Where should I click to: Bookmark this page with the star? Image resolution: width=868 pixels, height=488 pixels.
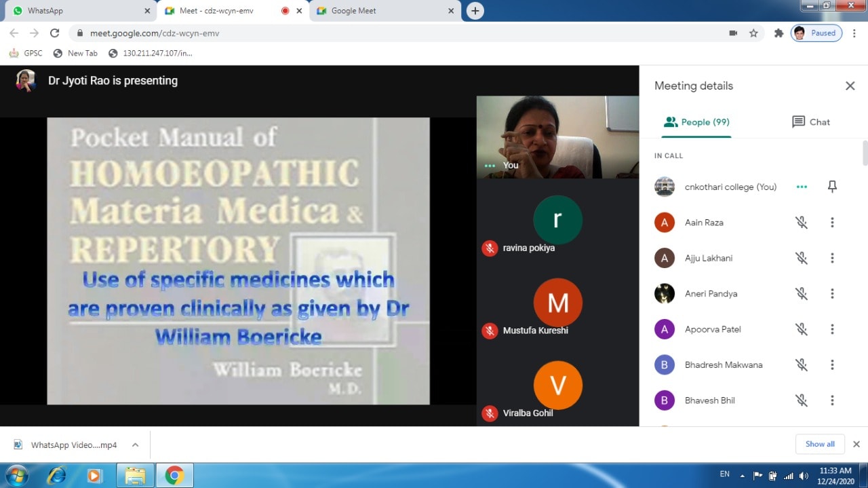753,33
